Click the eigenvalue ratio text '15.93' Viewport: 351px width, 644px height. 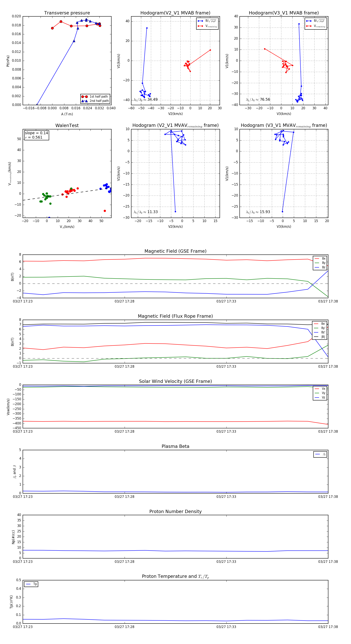click(x=265, y=212)
